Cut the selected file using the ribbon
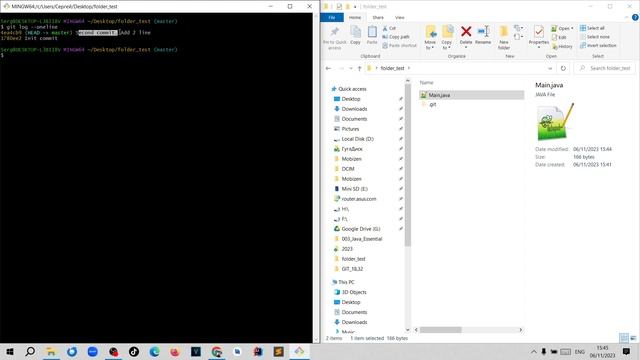Image resolution: width=640 pixels, height=360 pixels. (x=389, y=28)
